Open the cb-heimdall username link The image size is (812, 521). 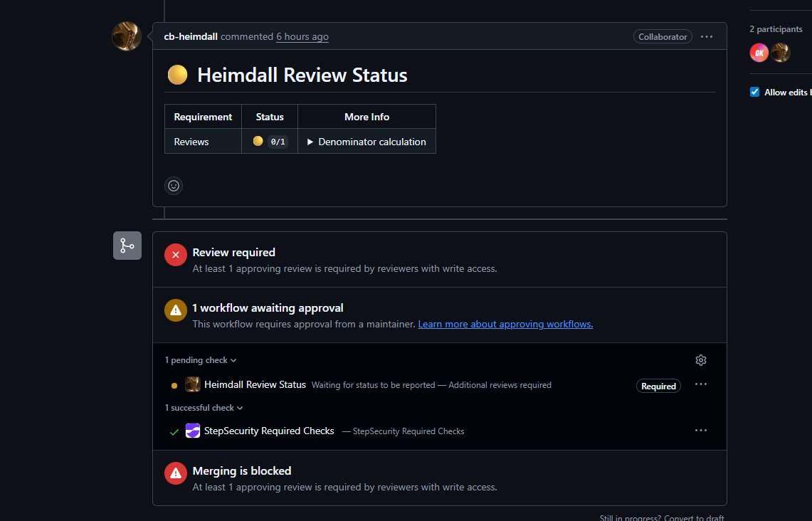click(x=191, y=37)
